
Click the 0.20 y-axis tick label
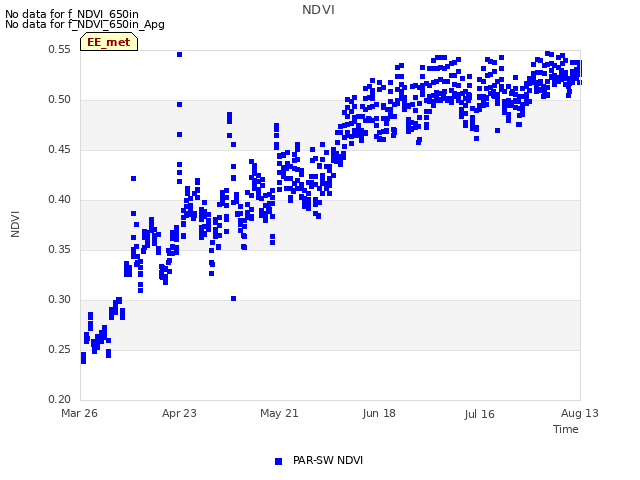[x=60, y=399]
